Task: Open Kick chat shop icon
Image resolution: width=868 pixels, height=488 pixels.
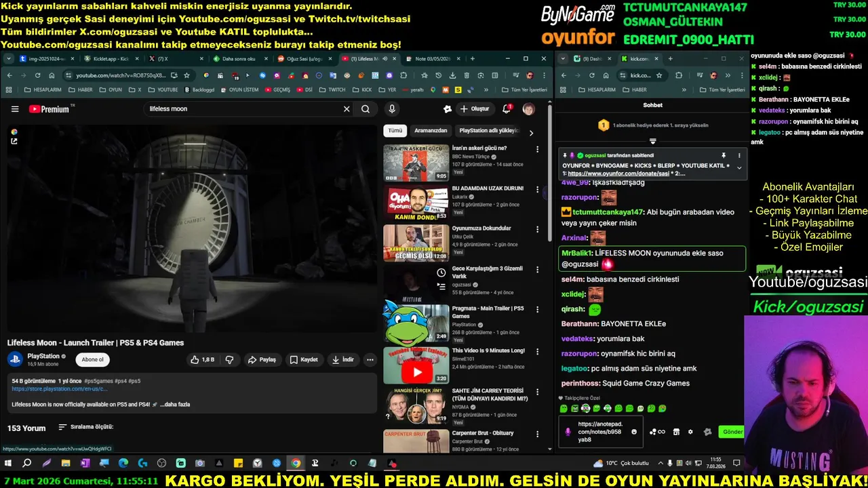Action: pyautogui.click(x=676, y=432)
